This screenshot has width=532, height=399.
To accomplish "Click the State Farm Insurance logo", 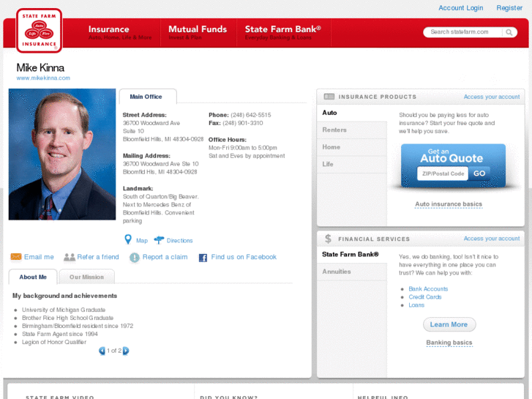I will pos(39,31).
